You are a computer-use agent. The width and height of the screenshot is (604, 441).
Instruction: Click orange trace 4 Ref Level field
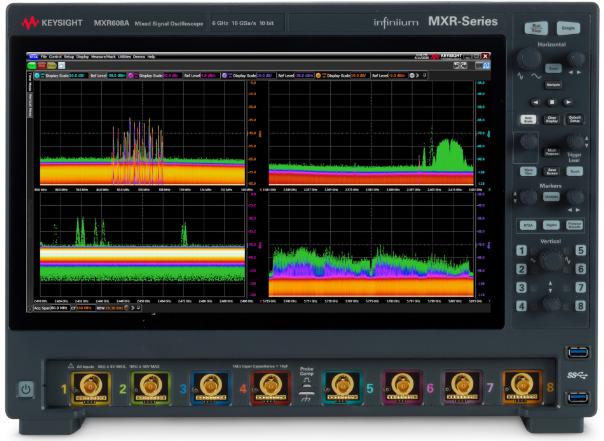point(398,75)
